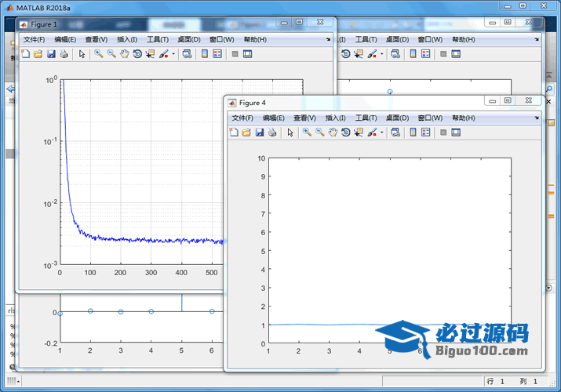Click Save icon in Figure 4 toolbar
561x392 pixels.
point(260,132)
